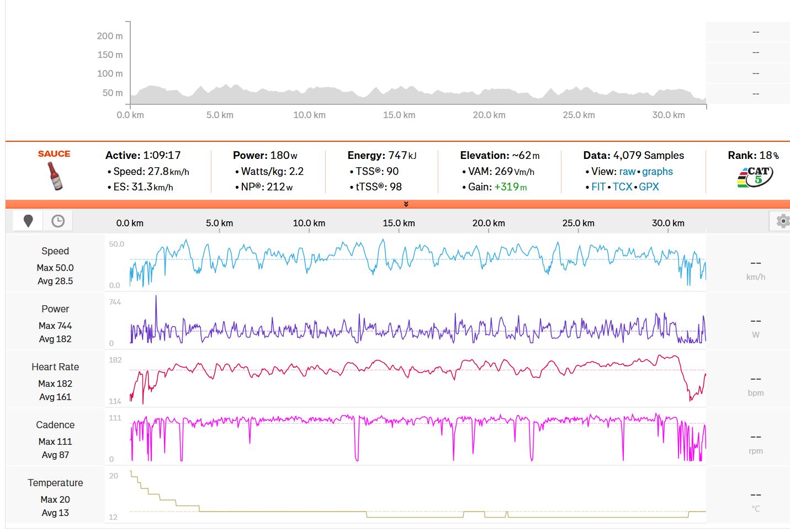
Task: Open chart settings gear icon
Action: click(782, 221)
